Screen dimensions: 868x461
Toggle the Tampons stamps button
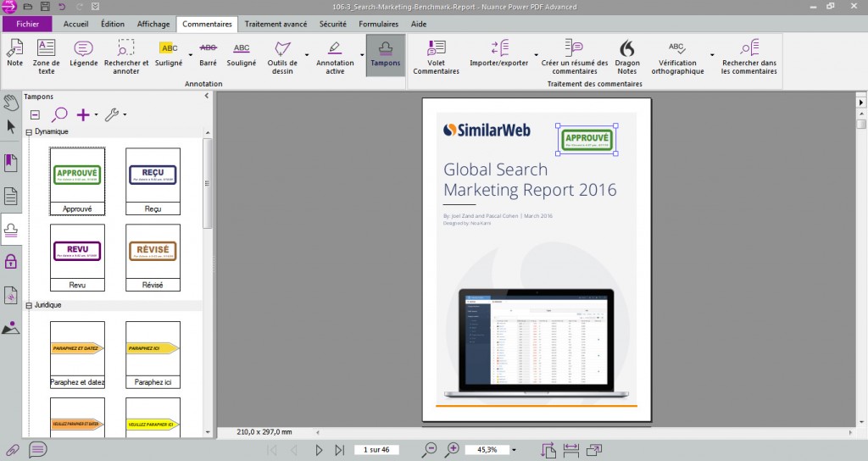[386, 55]
